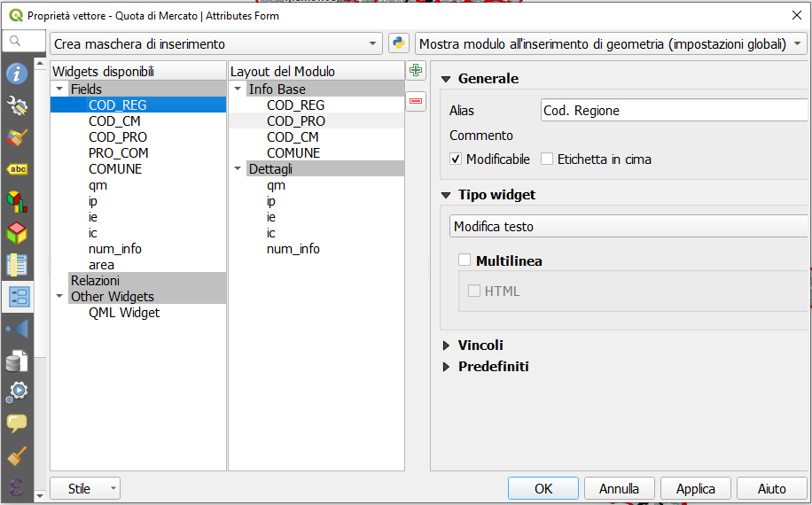Screen dimensions: 812x505
Task: Select PRO_COM field in available widgets
Action: [x=119, y=153]
